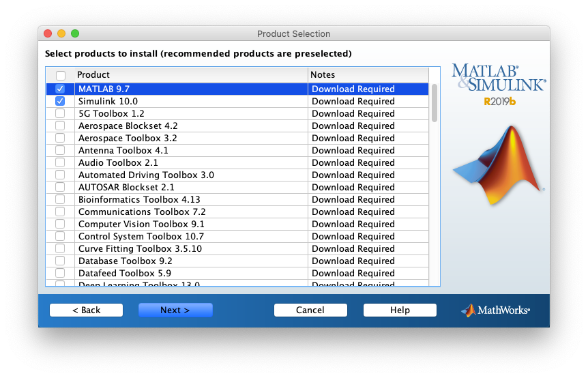The width and height of the screenshot is (588, 378).
Task: Select the Database Toolbox 9.2 row text
Action: (x=126, y=261)
